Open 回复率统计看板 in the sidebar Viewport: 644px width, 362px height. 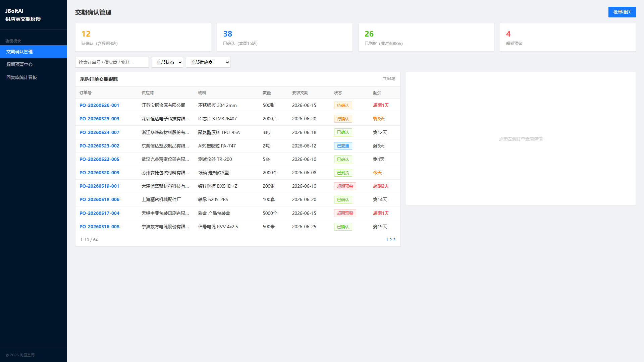coord(34,77)
